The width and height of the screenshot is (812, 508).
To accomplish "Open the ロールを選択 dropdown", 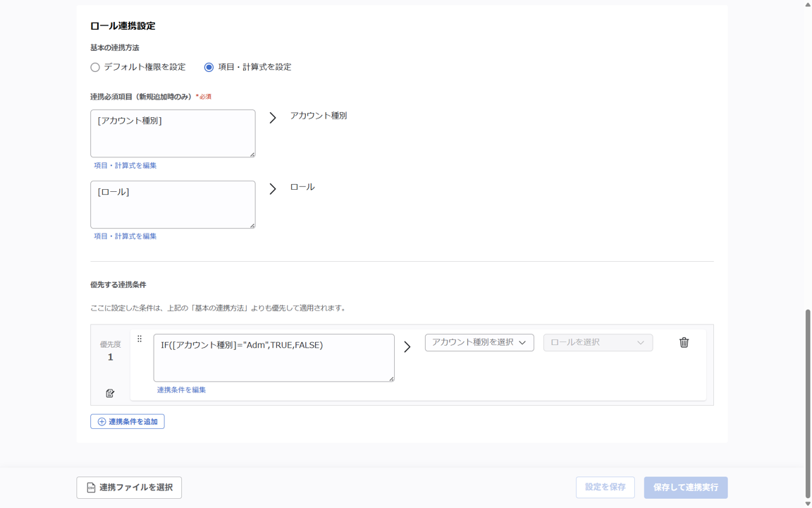I will point(598,343).
